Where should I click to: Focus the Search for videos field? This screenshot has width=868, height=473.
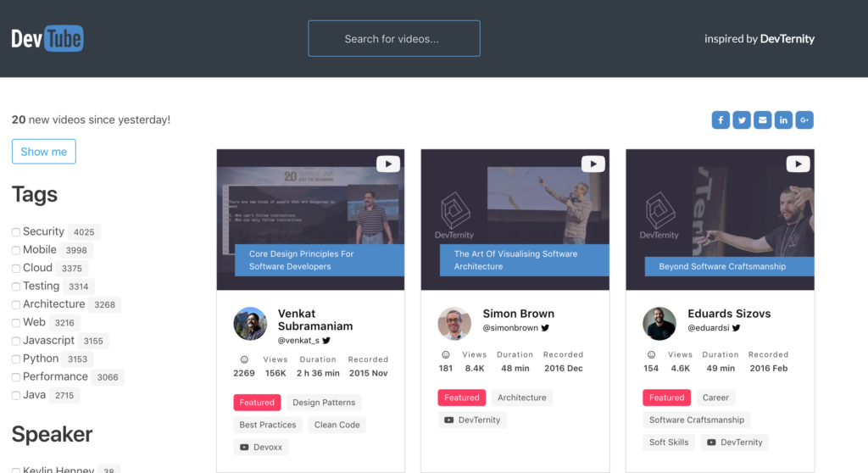(x=394, y=38)
